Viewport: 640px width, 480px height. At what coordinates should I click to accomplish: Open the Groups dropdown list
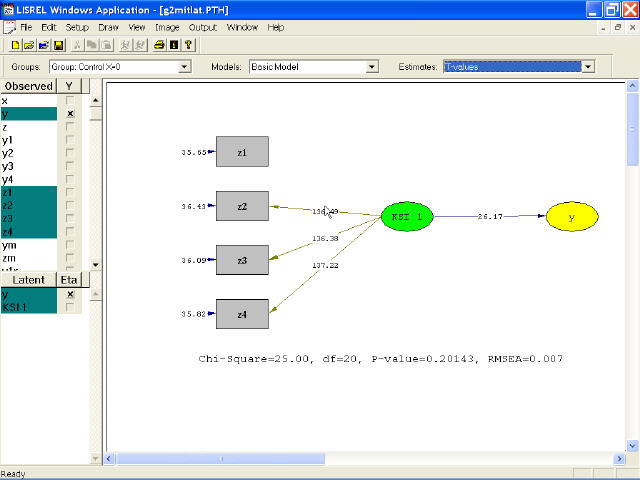coord(184,67)
